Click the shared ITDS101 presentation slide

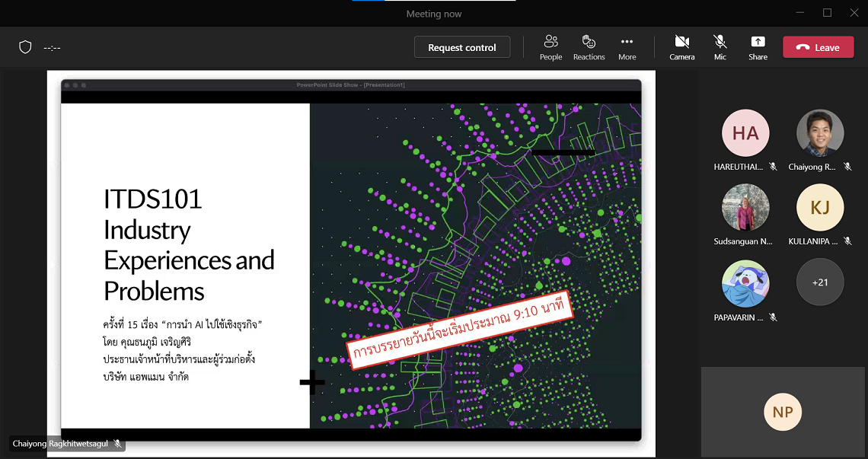[350, 259]
